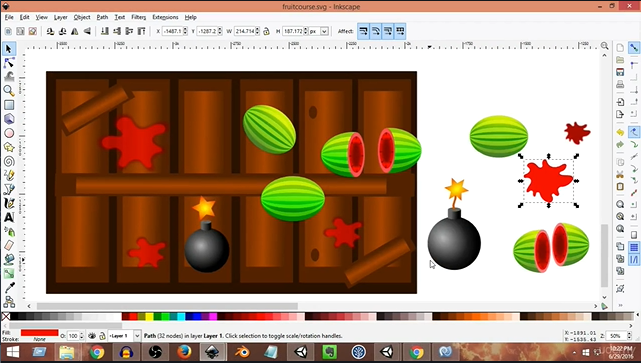Increase X position with stepper
Image resolution: width=641 pixels, height=363 pixels.
(185, 29)
